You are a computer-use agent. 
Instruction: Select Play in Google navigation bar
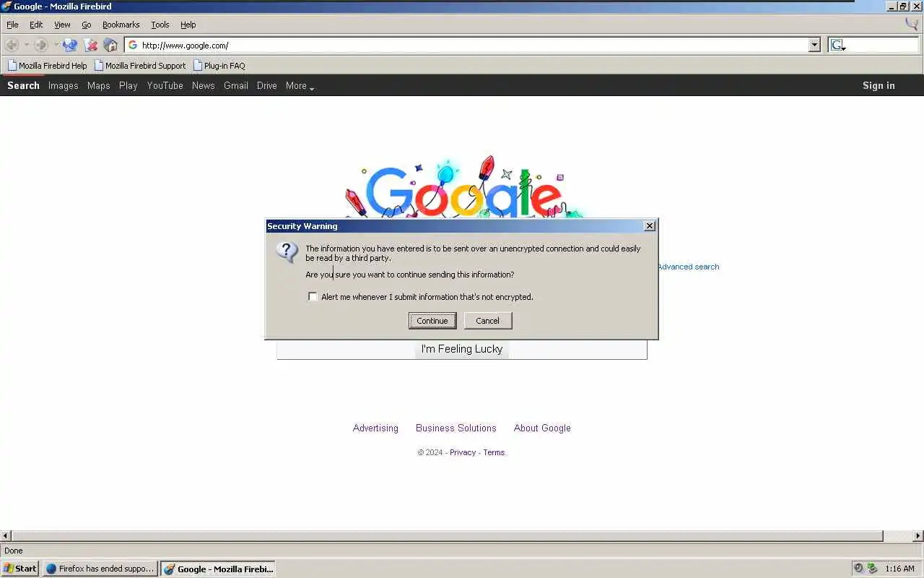[128, 85]
